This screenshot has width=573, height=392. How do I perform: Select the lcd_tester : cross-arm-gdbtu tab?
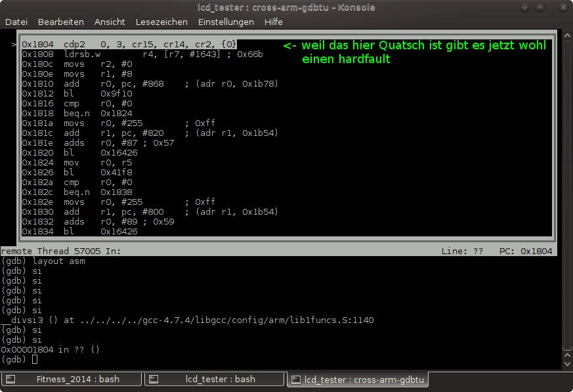(358, 380)
